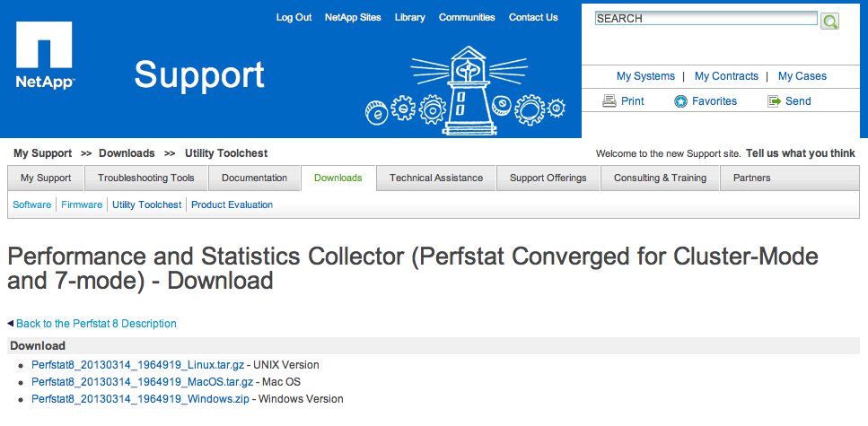The width and height of the screenshot is (868, 426).
Task: Click the Tell us what you think link
Action: pos(800,153)
